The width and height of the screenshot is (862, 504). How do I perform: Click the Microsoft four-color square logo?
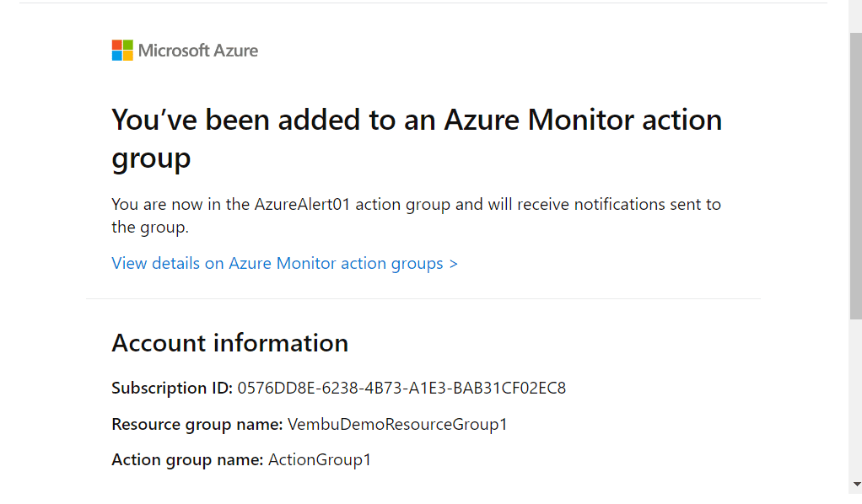tap(122, 50)
